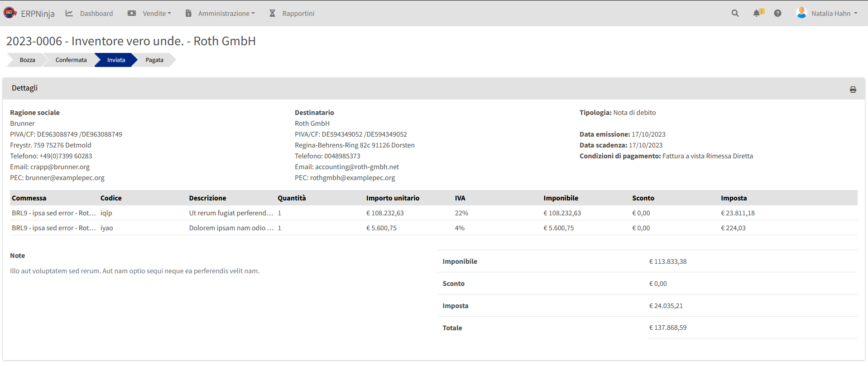Open the search magnifier icon
868x366 pixels.
735,14
